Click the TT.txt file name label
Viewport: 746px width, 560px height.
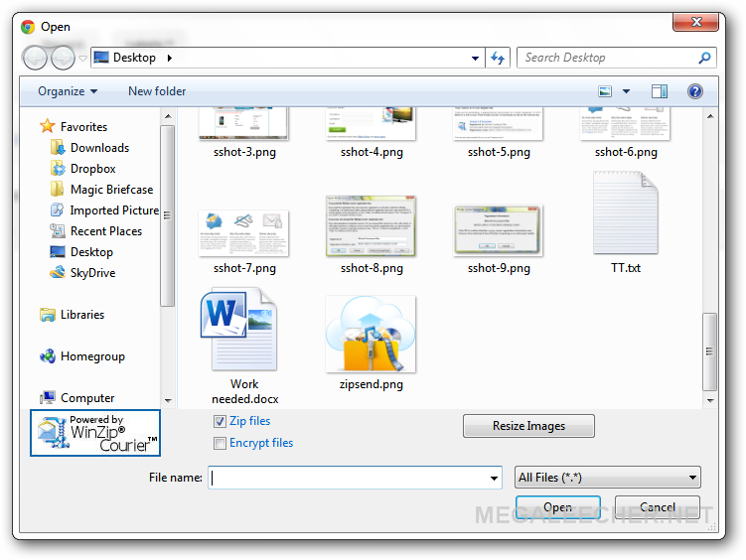coord(626,268)
